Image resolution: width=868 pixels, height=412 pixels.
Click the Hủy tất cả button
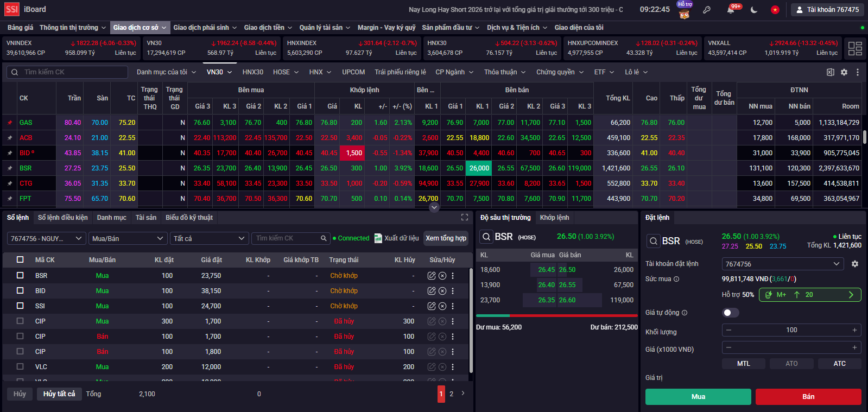click(59, 394)
